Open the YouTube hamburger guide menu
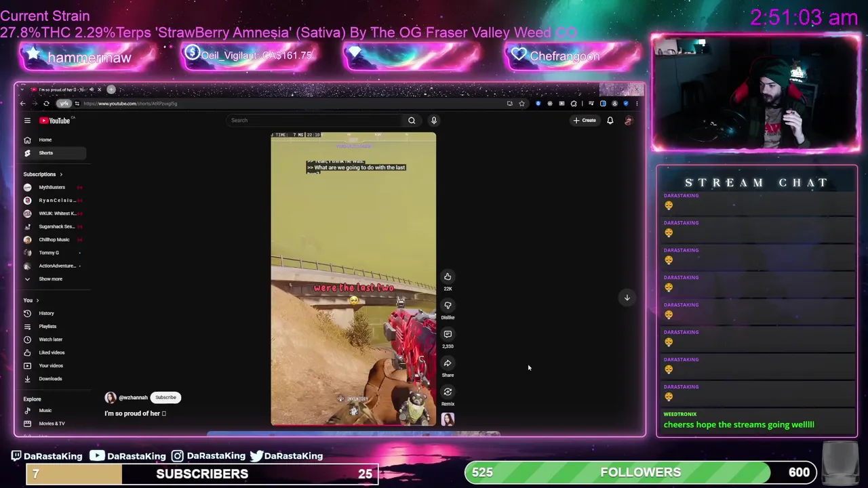868x488 pixels. 27,121
